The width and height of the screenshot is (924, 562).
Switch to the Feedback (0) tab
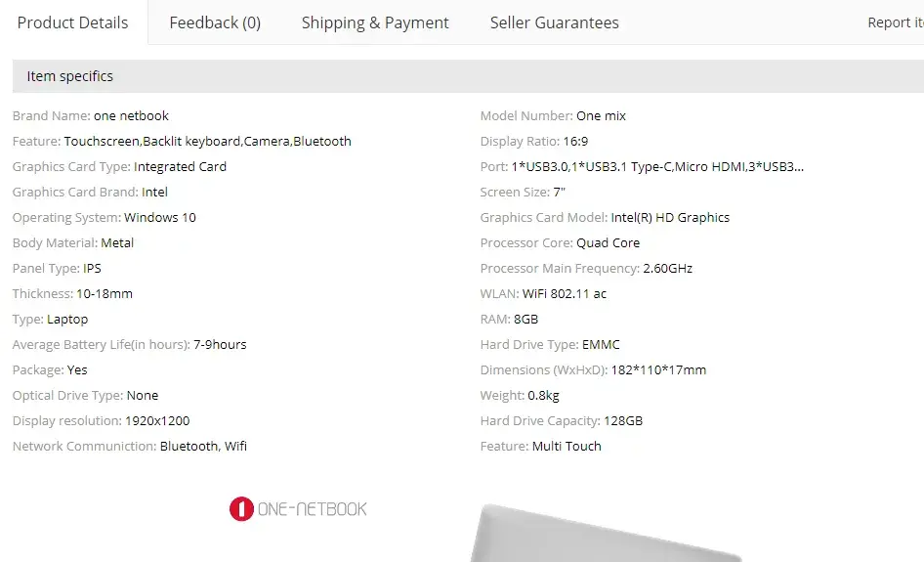point(215,22)
